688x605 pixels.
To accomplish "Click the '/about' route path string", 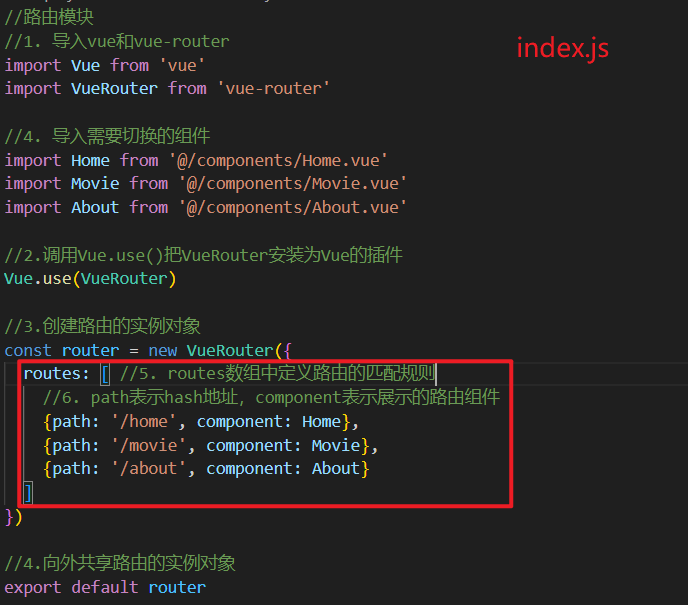I will (148, 469).
